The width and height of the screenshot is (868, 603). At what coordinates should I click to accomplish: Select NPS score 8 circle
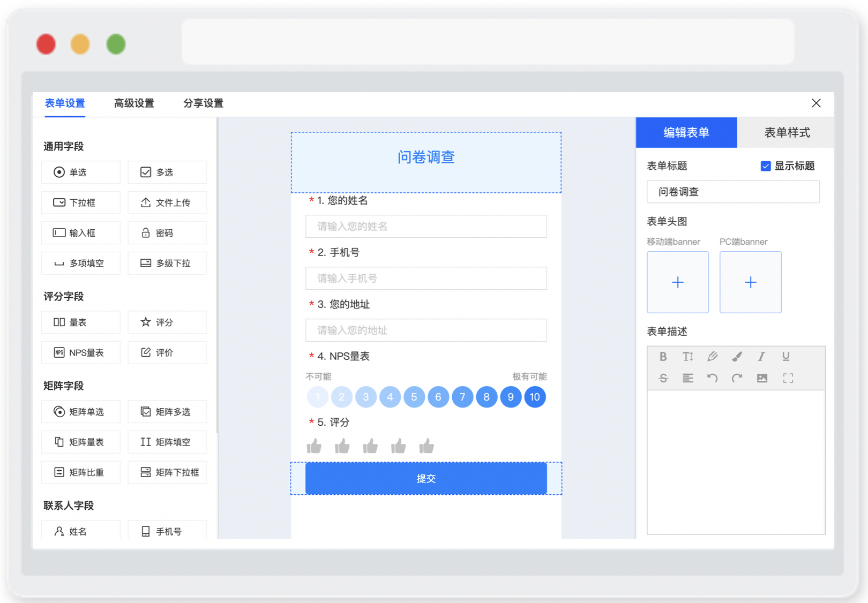click(x=487, y=397)
